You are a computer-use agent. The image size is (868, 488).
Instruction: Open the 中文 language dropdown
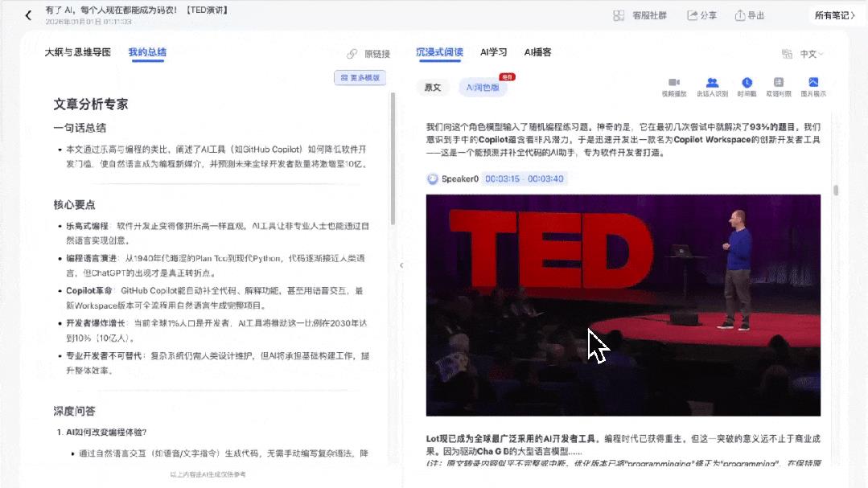808,53
